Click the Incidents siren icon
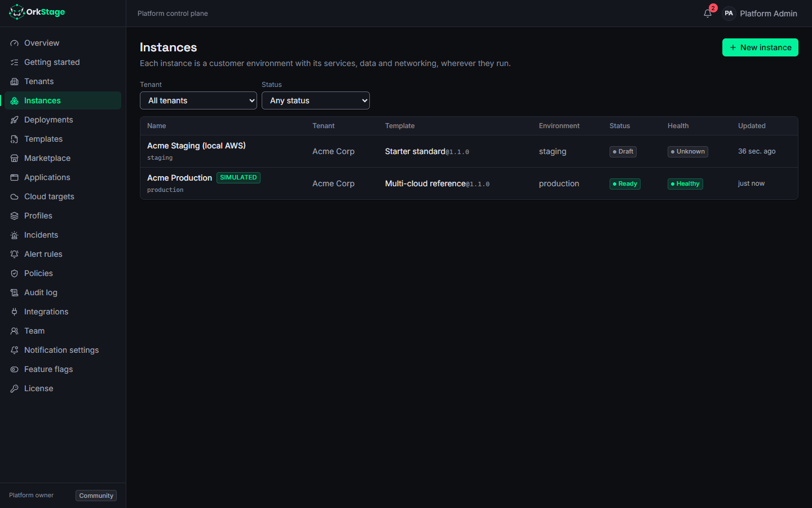Image resolution: width=812 pixels, height=508 pixels. click(x=15, y=235)
